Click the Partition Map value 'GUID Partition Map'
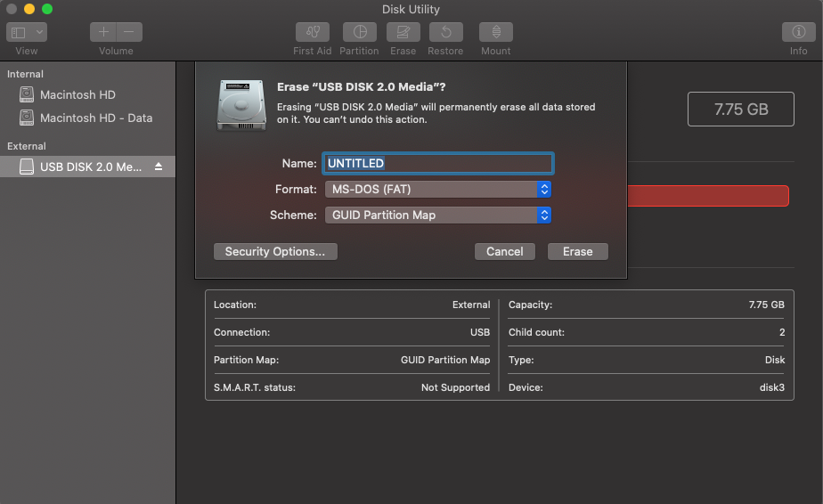 (445, 360)
